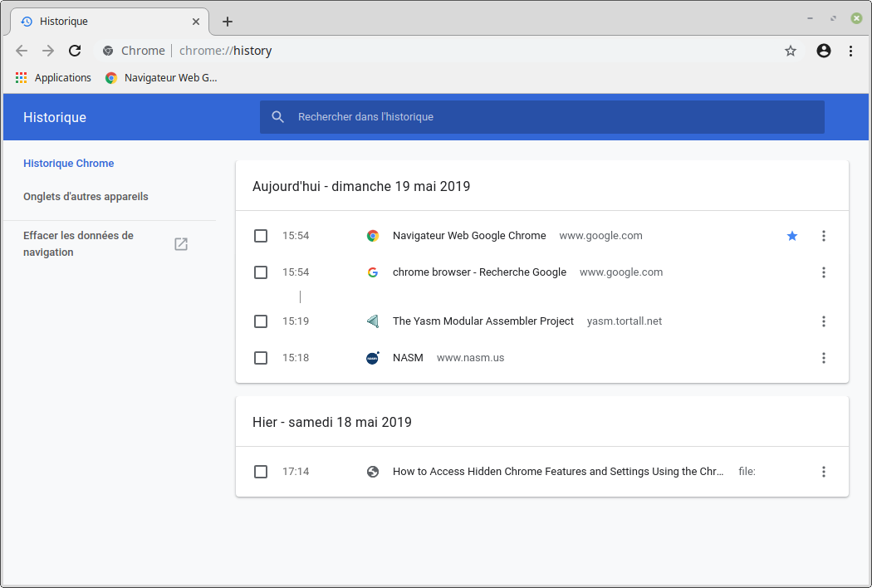Open the user profile icon
Image resolution: width=872 pixels, height=588 pixels.
[824, 51]
